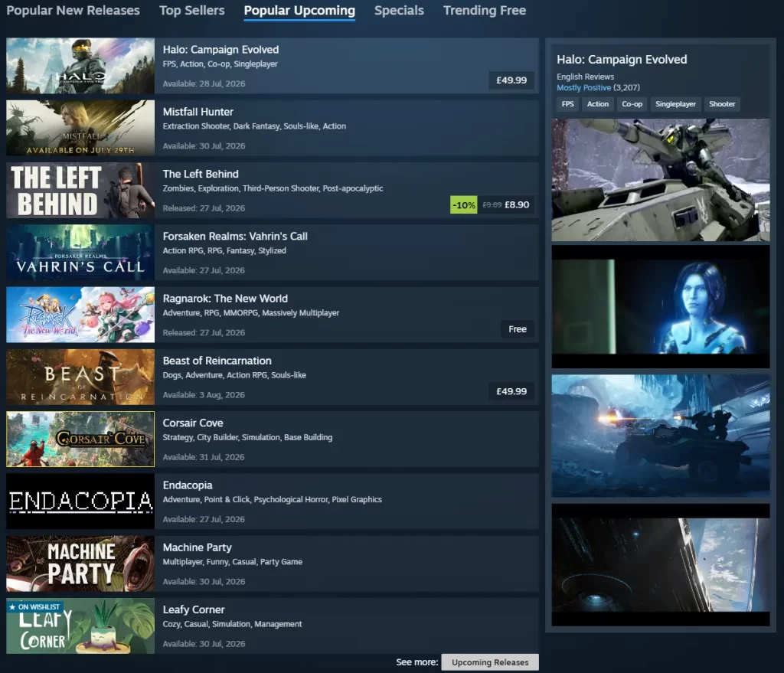Screen dimensions: 784x673
Task: Open Ragnarok: The New World capsule image
Action: [80, 315]
